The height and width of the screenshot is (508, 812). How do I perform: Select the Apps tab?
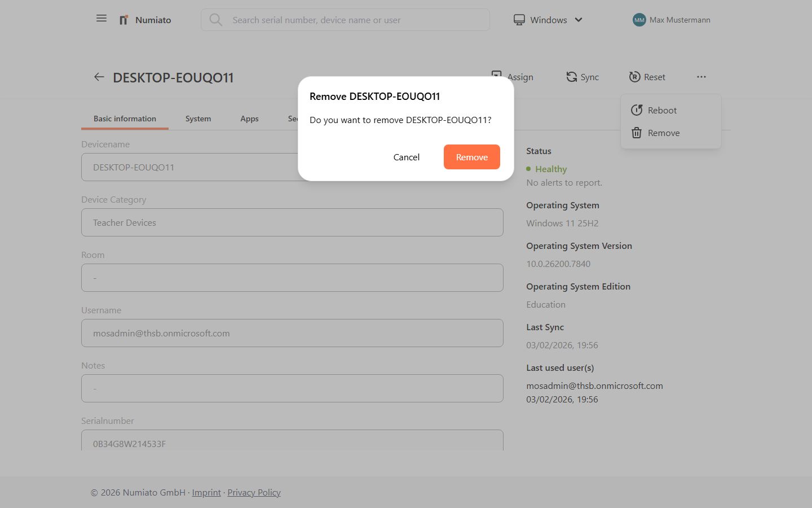(249, 119)
